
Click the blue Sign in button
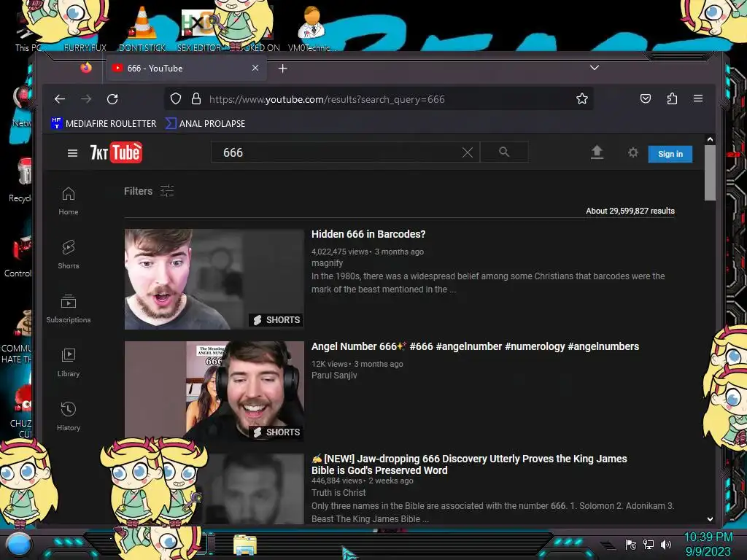[x=670, y=154]
